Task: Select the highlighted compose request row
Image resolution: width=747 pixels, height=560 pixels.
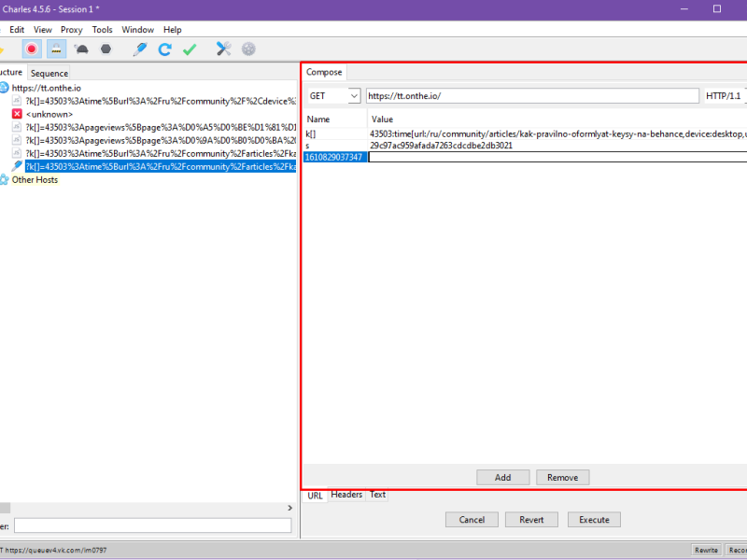Action: 161,167
